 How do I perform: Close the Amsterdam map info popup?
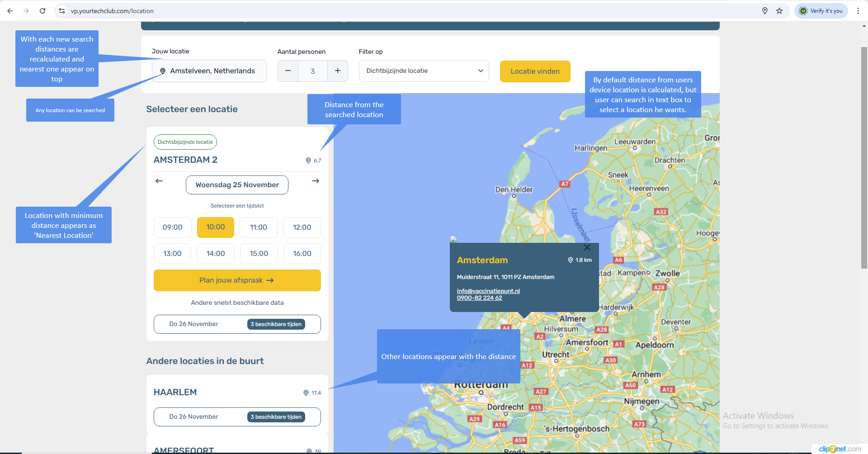[587, 247]
